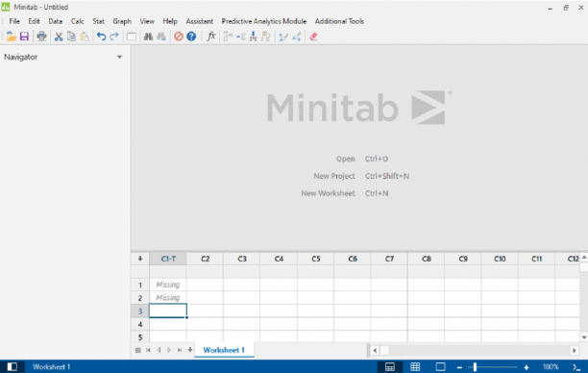
Task: Click the second worksheet tool icon after fx
Action: 241,37
